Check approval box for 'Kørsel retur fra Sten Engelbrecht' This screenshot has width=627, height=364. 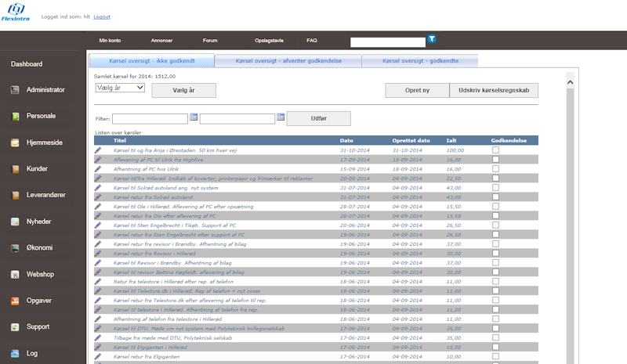click(x=496, y=235)
